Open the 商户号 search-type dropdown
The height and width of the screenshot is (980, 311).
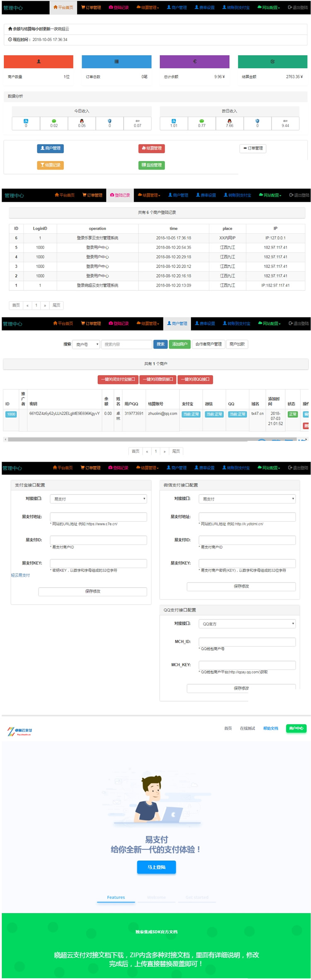tap(86, 344)
